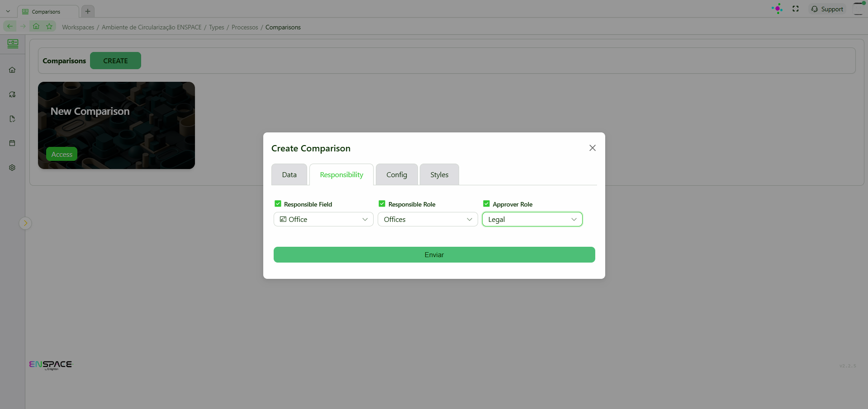Open the home icon in left sidebar
Screen dimensions: 868x409
(x=12, y=70)
